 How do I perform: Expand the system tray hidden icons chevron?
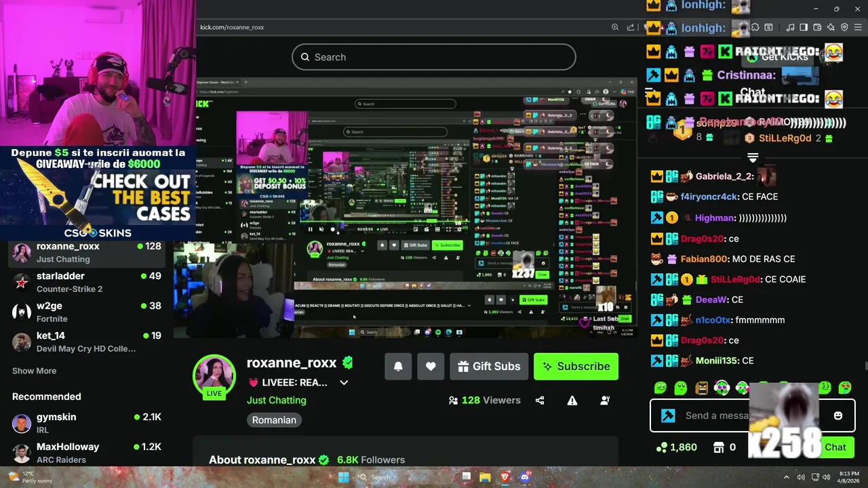787,477
